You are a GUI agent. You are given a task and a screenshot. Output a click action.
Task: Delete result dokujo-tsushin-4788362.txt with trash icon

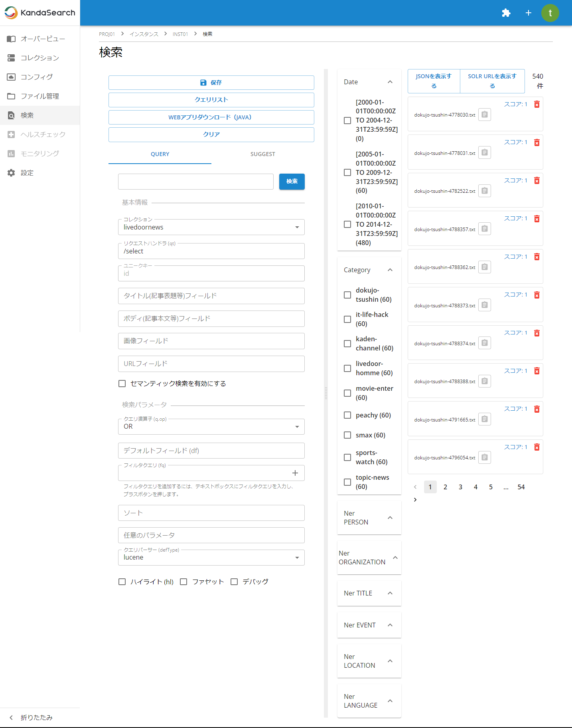pos(537,257)
